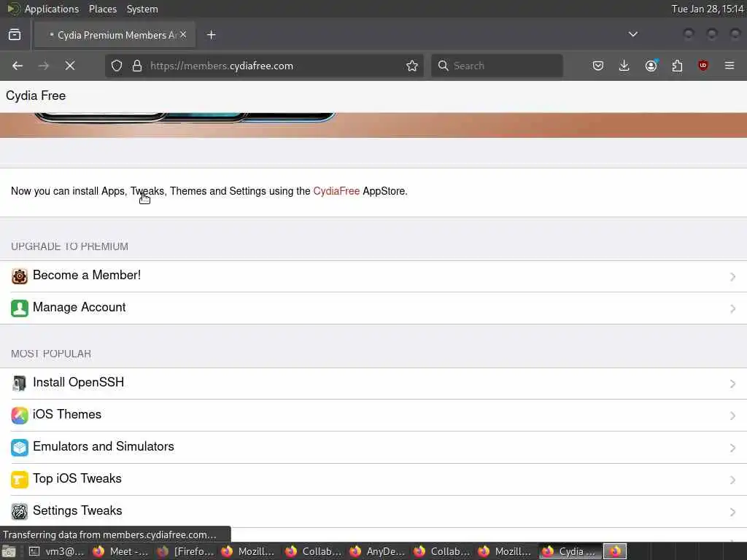This screenshot has width=747, height=560.
Task: Open the tracking protection shield icon
Action: 117,66
